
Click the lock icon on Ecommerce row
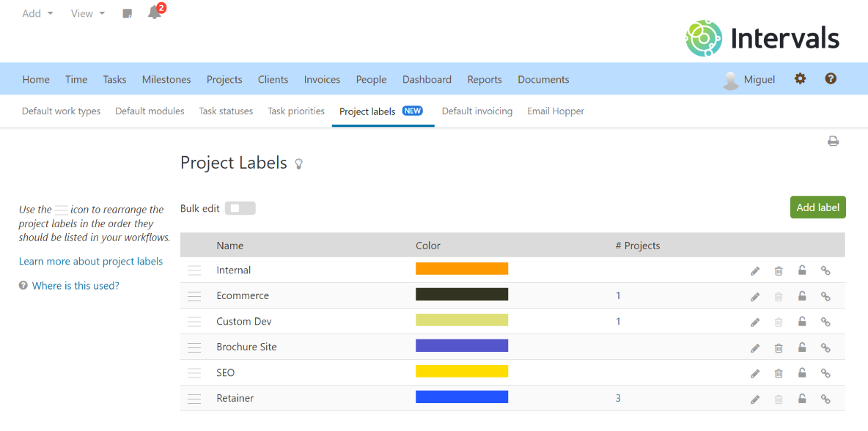point(802,296)
